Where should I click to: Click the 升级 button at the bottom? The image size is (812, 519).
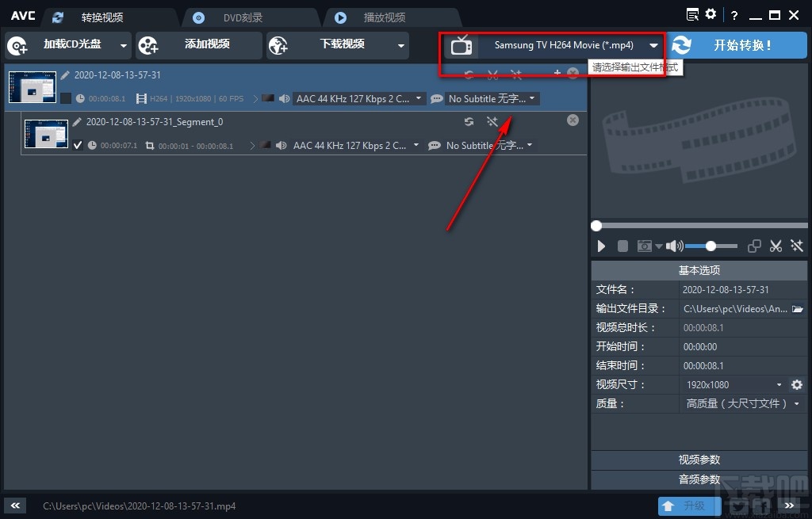(688, 505)
